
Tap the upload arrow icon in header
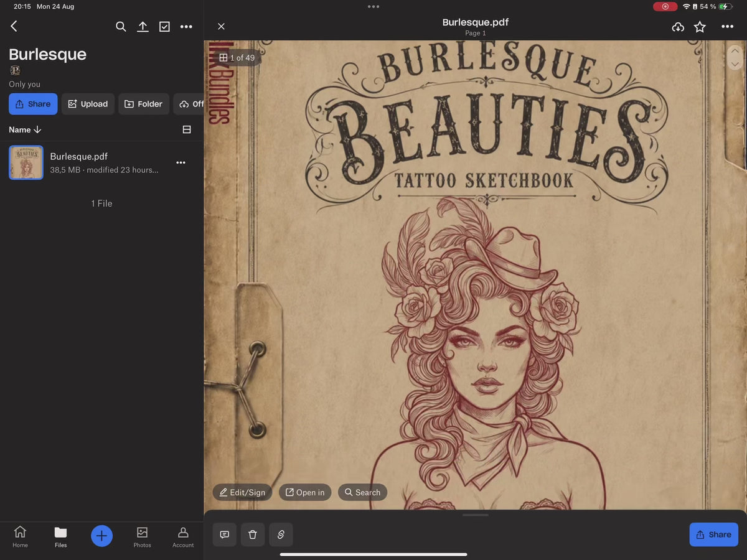coord(143,26)
